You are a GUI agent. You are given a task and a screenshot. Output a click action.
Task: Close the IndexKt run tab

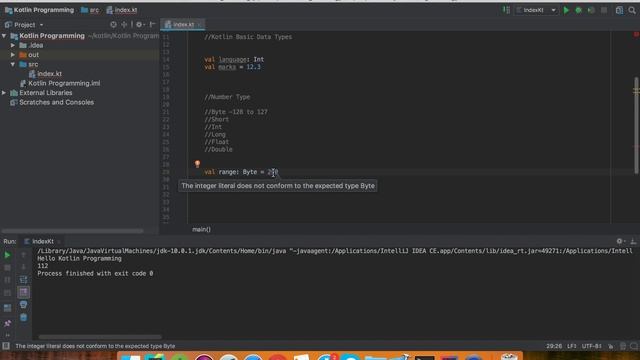59,242
